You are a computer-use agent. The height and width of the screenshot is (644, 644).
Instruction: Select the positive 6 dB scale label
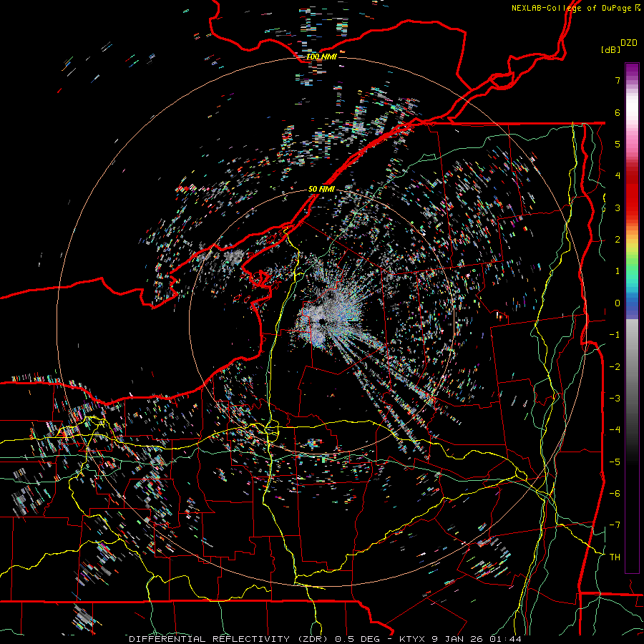618,112
